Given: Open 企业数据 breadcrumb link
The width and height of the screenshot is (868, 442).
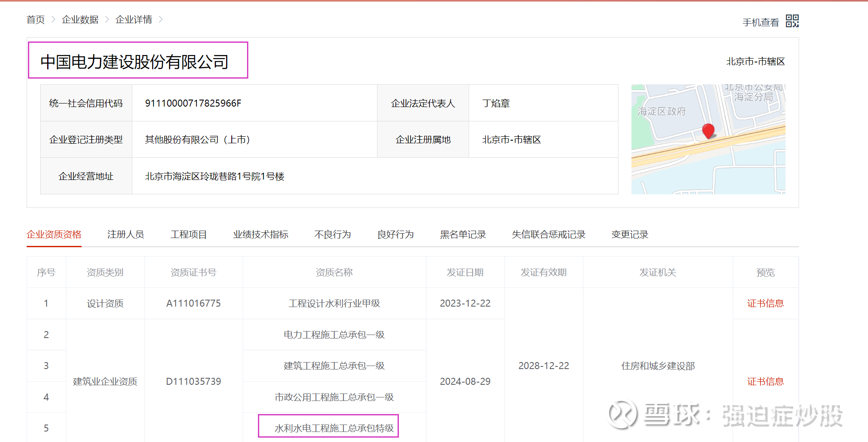Looking at the screenshot, I should 80,20.
